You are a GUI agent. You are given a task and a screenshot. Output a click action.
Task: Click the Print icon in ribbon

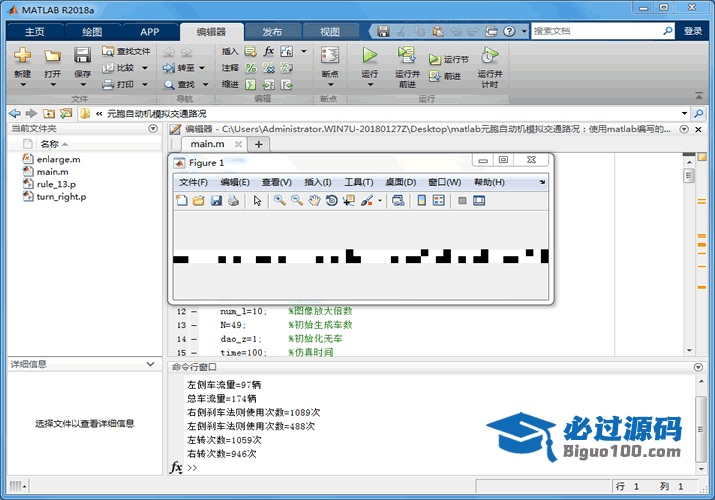pos(108,84)
